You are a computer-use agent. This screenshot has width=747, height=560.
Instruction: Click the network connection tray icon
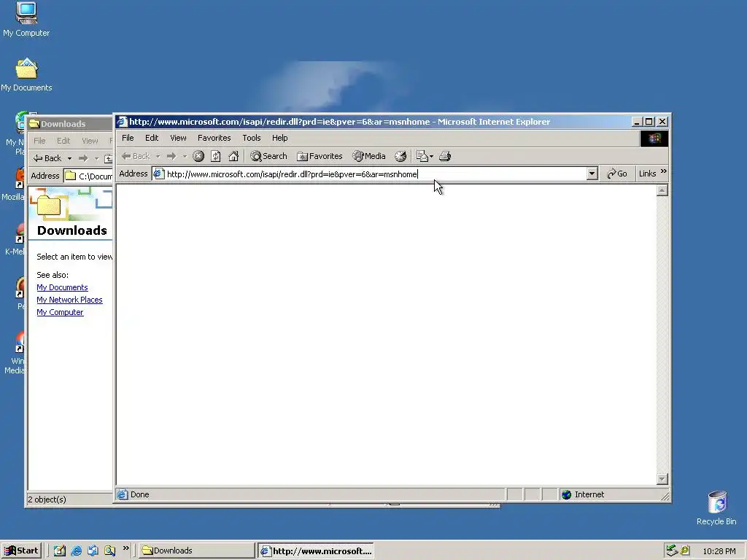(x=672, y=551)
